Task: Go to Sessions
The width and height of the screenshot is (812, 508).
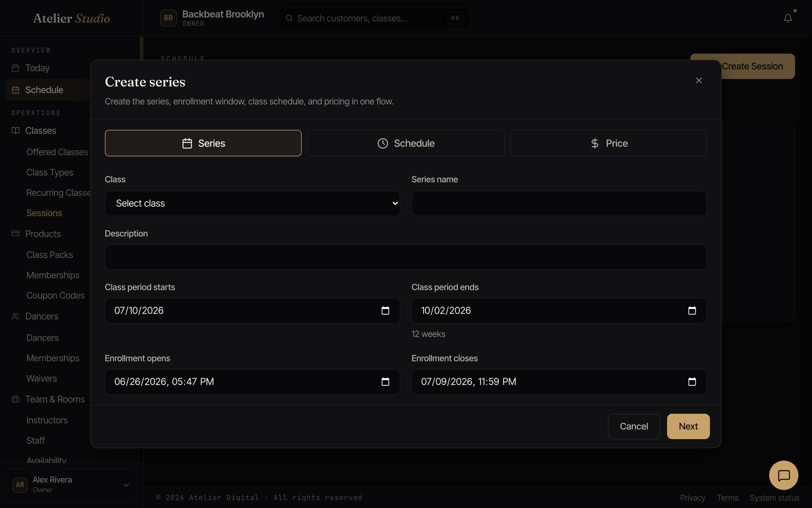Action: point(44,213)
